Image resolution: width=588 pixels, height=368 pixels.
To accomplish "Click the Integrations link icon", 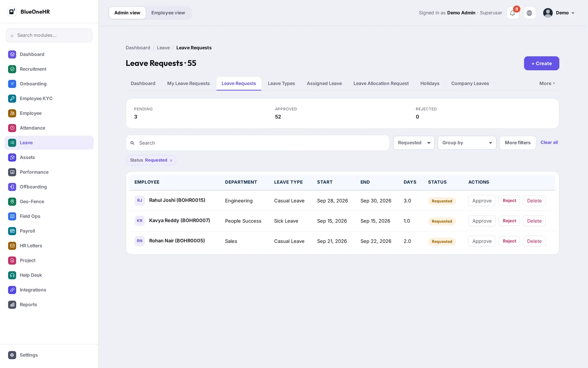I will click(12, 290).
